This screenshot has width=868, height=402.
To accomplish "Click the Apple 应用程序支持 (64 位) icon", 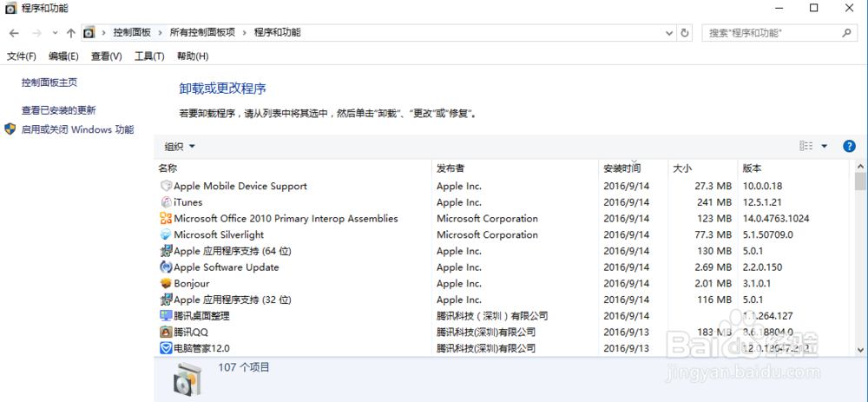I will [x=166, y=251].
